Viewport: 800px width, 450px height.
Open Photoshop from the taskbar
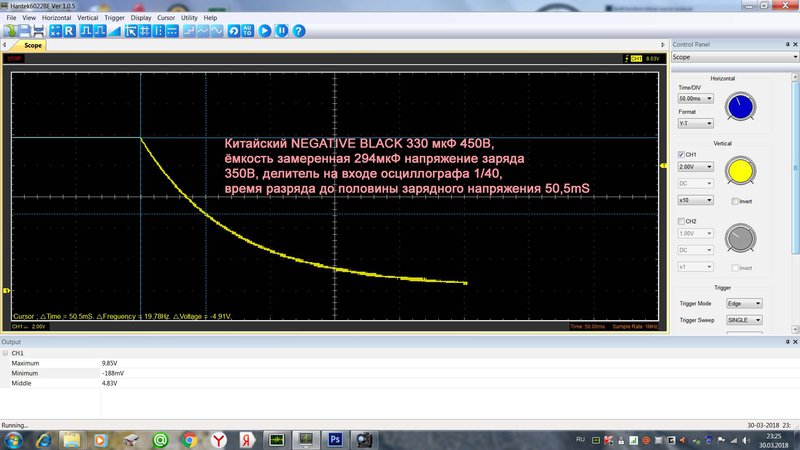click(335, 440)
